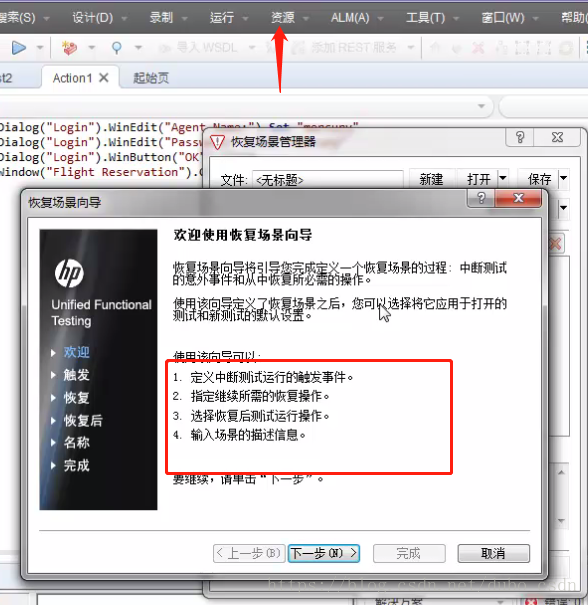Click the 取消 button
The height and width of the screenshot is (605, 588).
[x=493, y=553]
